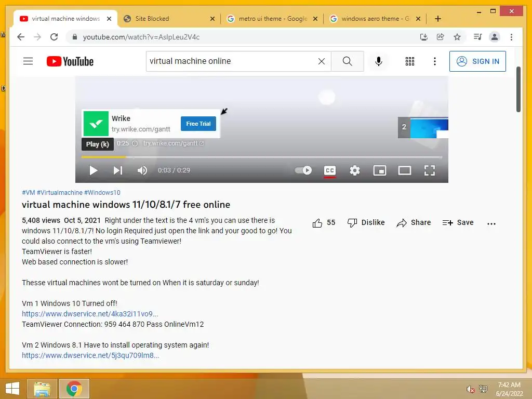Click the network tray icon

pos(483,389)
